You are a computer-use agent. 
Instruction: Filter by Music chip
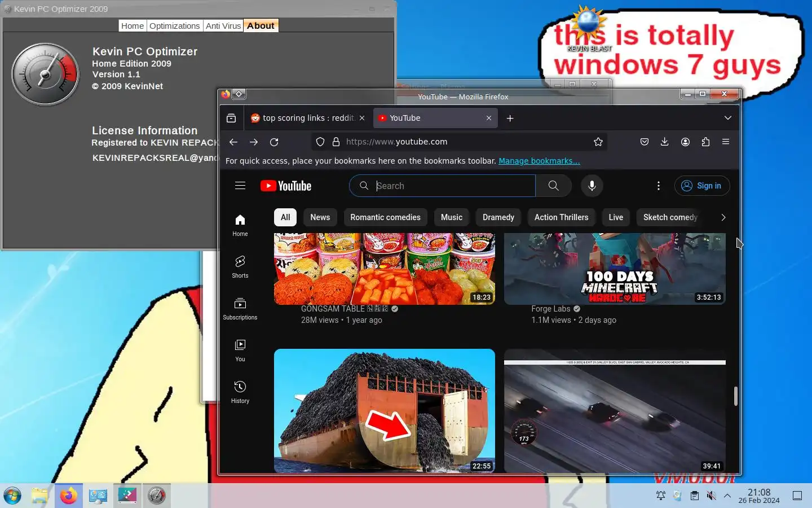[452, 217]
